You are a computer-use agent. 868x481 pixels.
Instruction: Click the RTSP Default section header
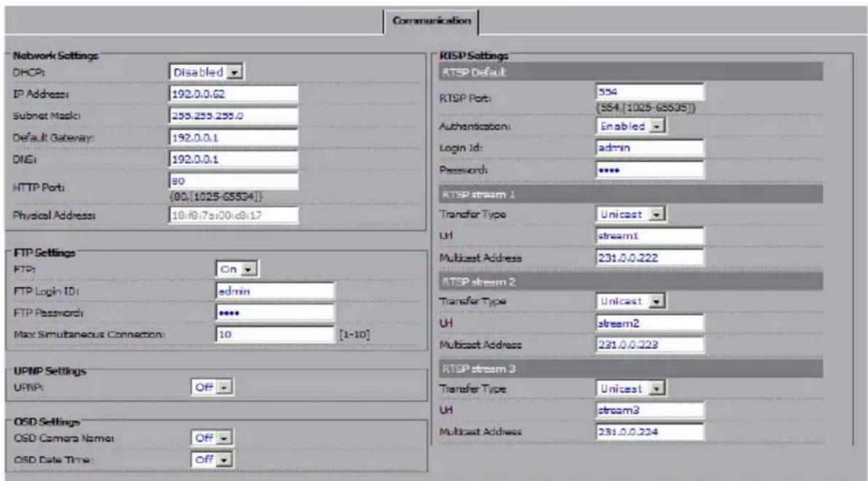tap(630, 72)
